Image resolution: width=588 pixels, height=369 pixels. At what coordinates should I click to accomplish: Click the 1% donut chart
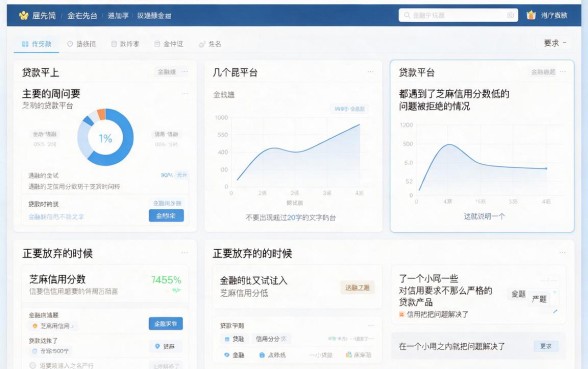point(105,138)
